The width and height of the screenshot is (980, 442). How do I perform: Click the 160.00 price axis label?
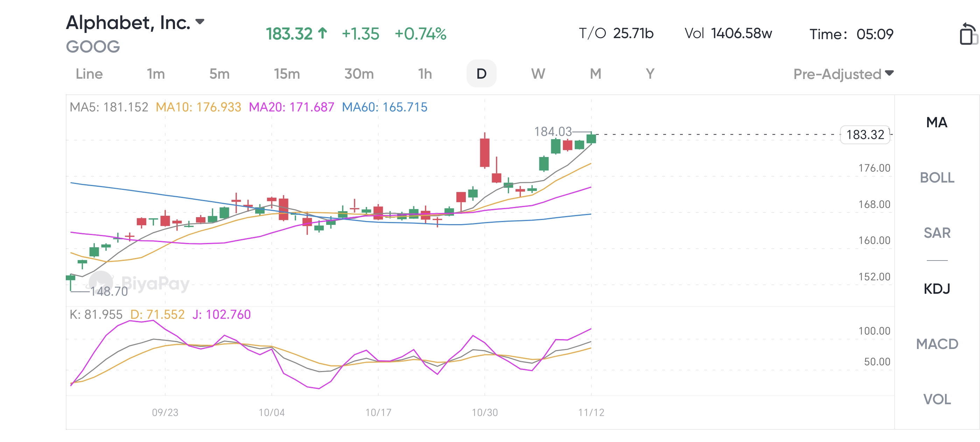coord(874,240)
